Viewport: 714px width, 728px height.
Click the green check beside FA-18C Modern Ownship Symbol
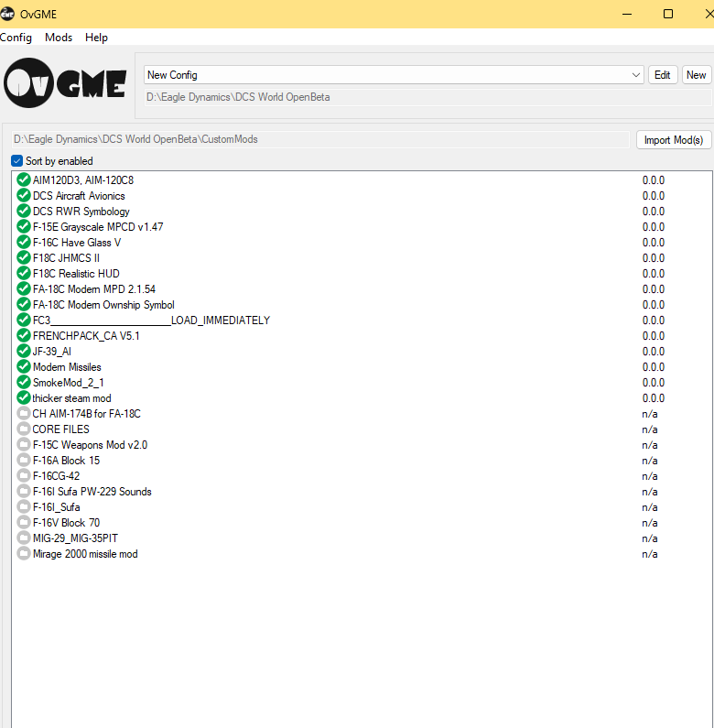(x=23, y=304)
